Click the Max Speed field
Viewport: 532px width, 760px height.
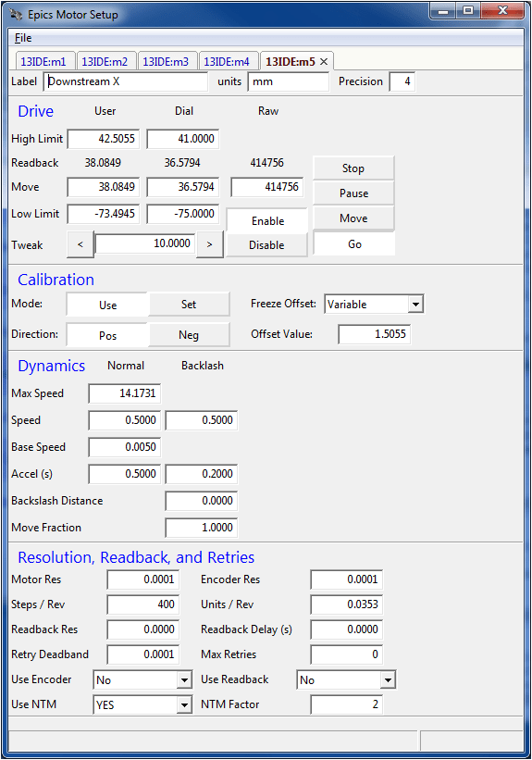(125, 393)
